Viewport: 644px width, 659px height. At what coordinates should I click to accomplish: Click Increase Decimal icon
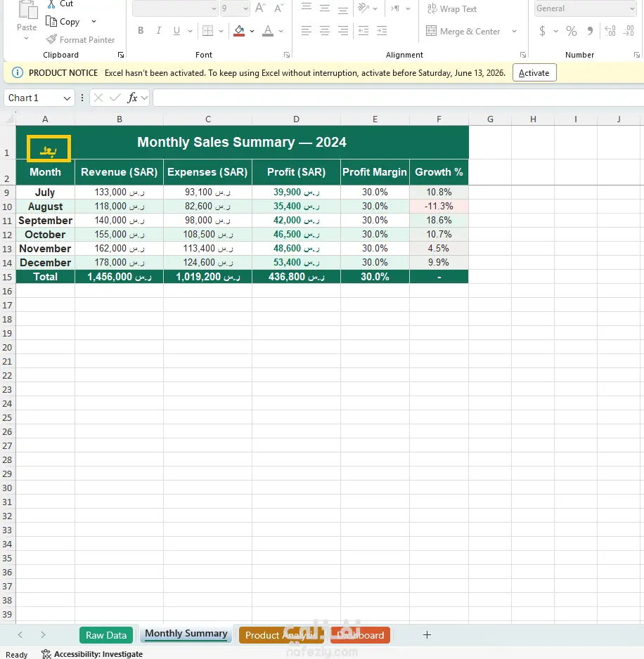(x=610, y=31)
